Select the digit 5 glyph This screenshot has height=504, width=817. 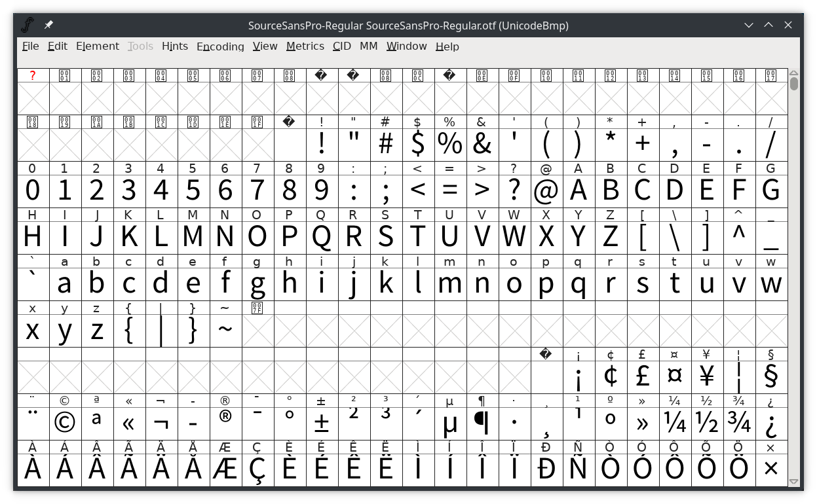[193, 191]
